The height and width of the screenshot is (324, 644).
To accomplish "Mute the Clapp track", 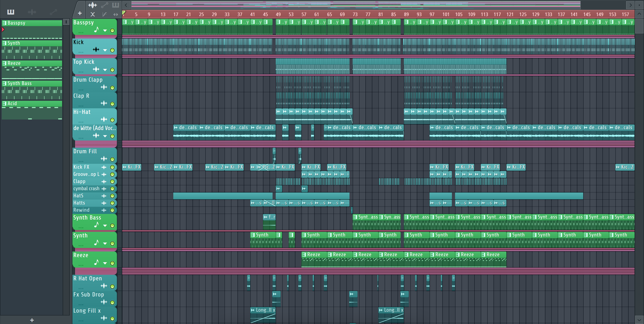I will coord(112,182).
